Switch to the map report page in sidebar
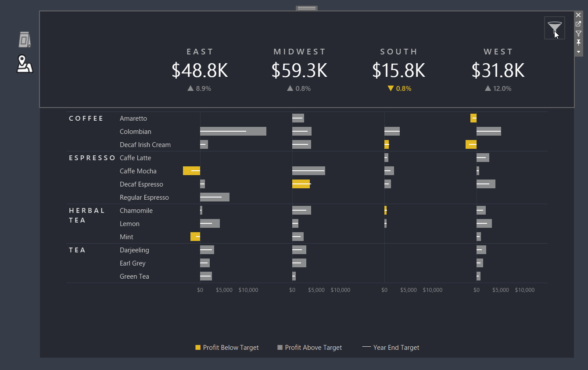The height and width of the screenshot is (370, 588). coord(24,64)
